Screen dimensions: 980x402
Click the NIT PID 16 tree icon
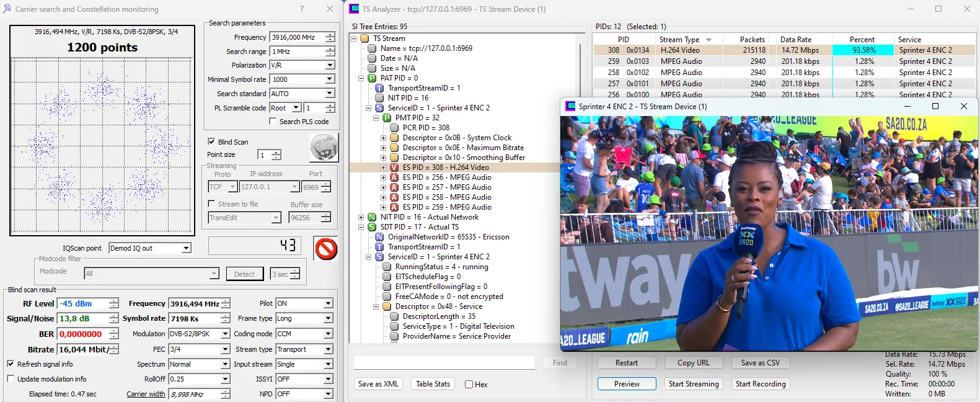pyautogui.click(x=372, y=217)
